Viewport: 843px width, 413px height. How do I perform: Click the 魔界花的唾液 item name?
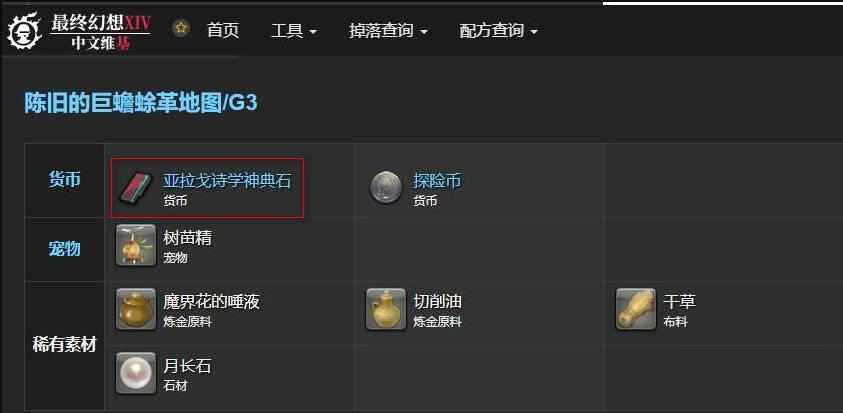(x=211, y=302)
